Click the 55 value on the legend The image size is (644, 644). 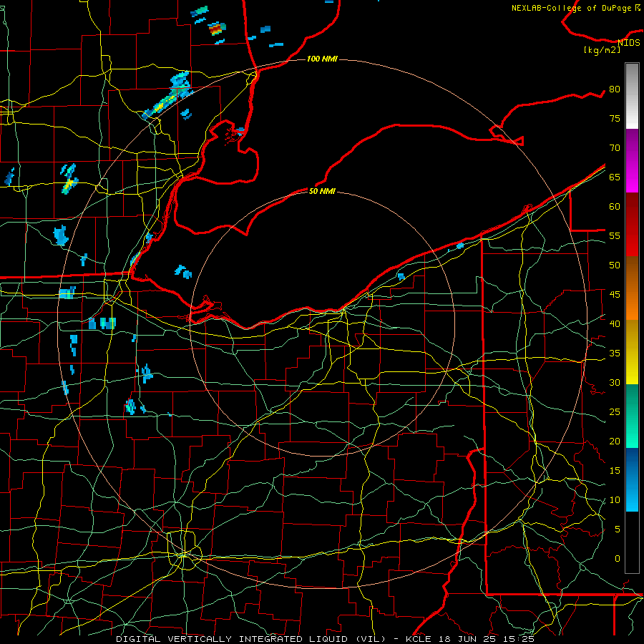pos(615,235)
